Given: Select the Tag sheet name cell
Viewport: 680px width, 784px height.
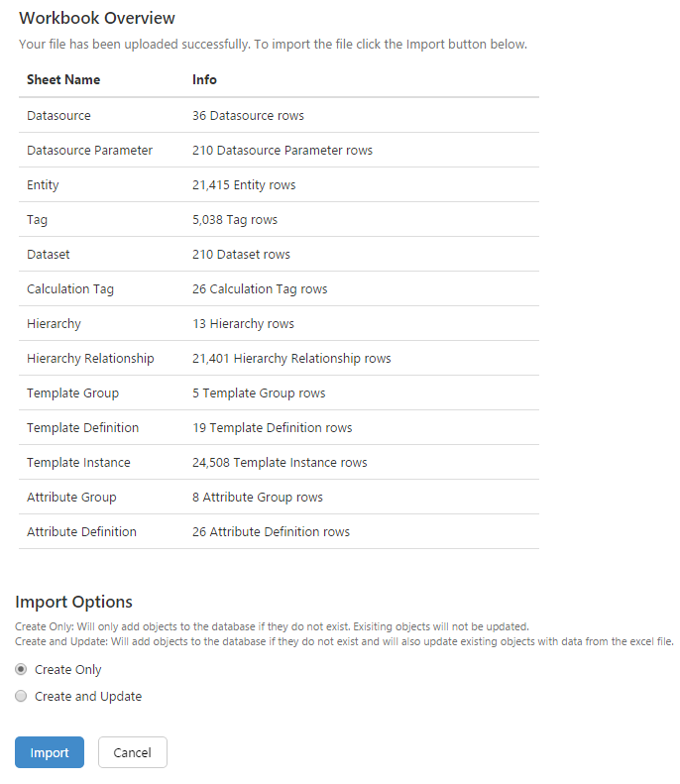Looking at the screenshot, I should 37,220.
